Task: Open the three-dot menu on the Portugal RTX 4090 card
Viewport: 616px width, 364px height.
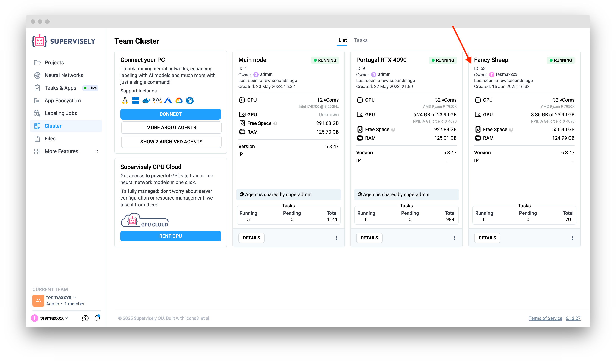Action: point(454,238)
